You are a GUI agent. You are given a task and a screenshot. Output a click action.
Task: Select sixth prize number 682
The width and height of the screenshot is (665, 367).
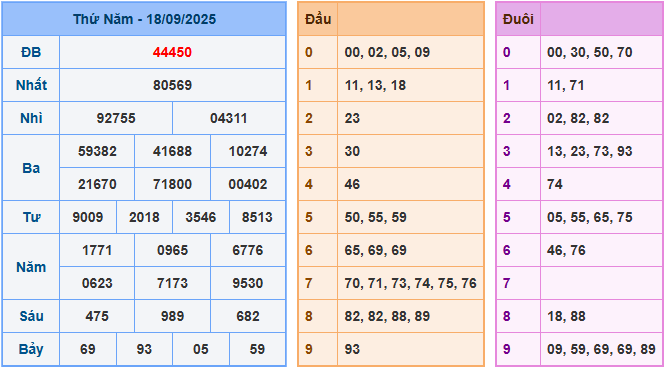point(248,316)
